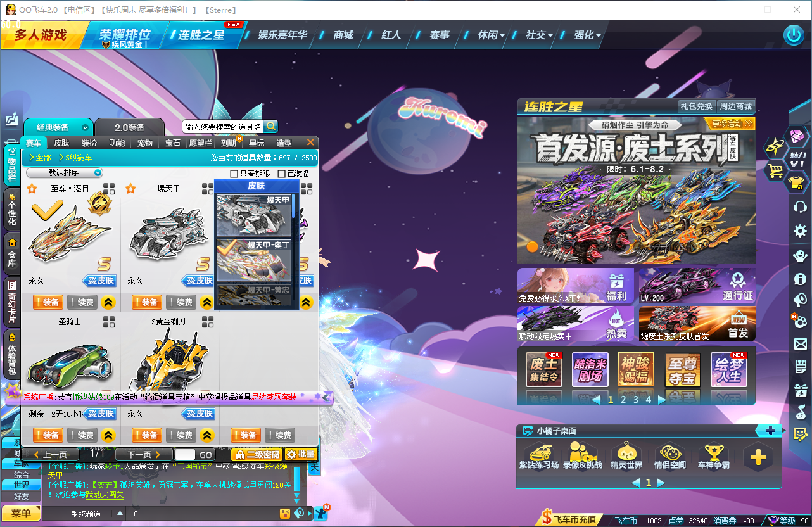
Task: Open the 废土集结令 event icon
Action: point(544,369)
